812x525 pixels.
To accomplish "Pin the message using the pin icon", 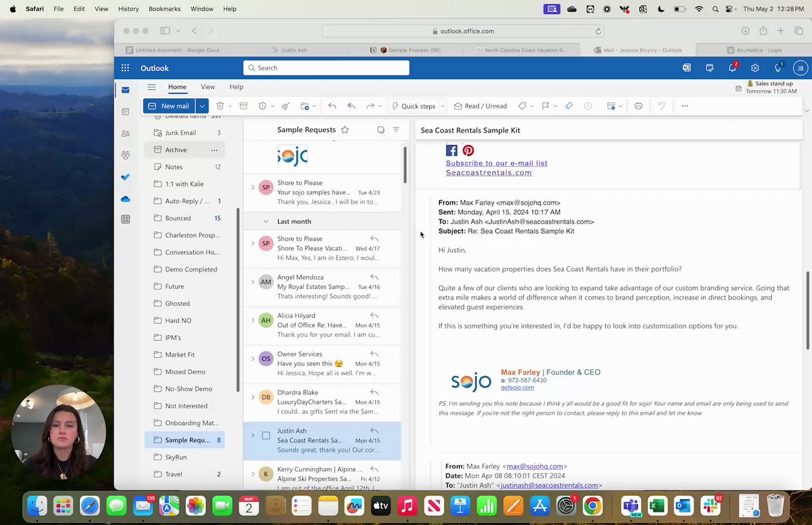I will pyautogui.click(x=569, y=106).
